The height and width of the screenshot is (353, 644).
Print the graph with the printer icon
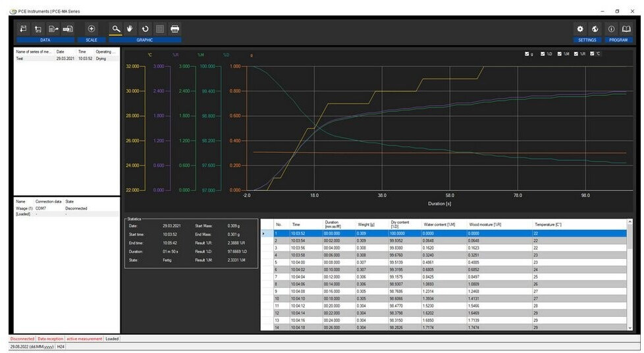174,29
